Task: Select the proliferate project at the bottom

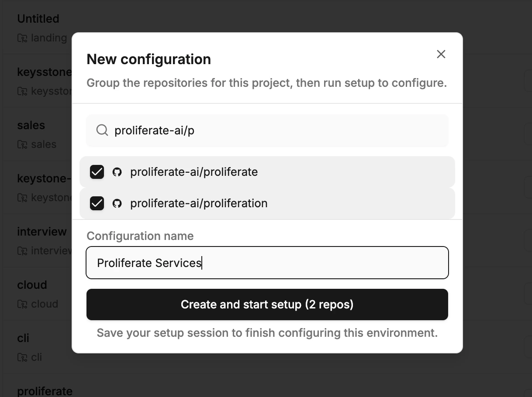Action: (45, 391)
